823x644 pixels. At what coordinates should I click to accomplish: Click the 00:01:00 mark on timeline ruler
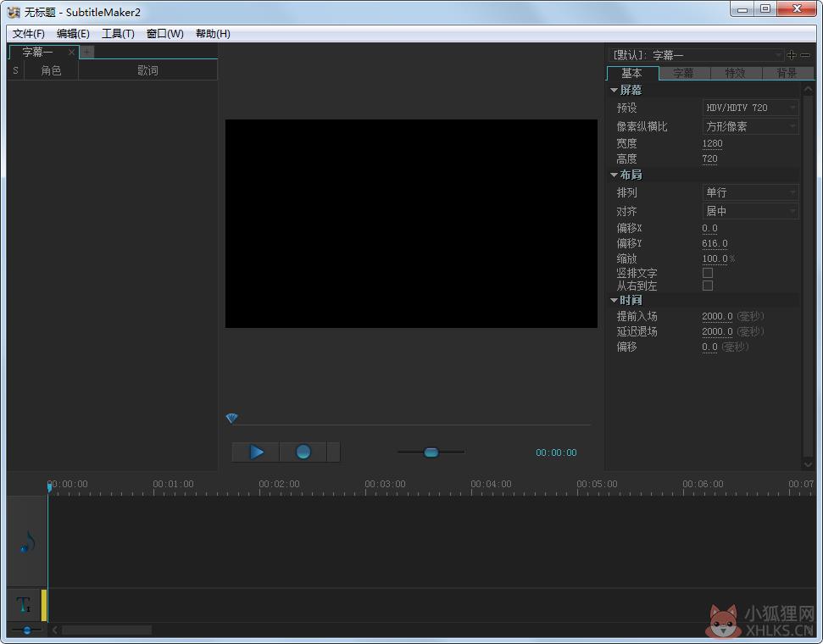173,484
